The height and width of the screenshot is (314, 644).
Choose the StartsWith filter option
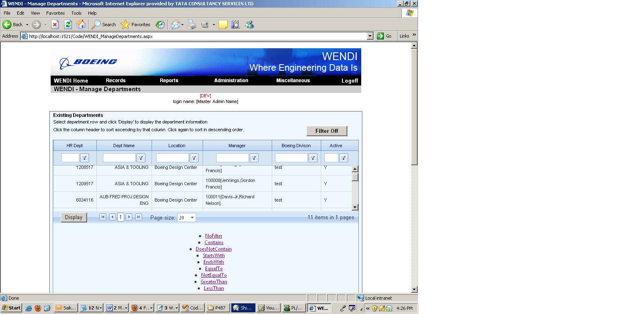214,256
